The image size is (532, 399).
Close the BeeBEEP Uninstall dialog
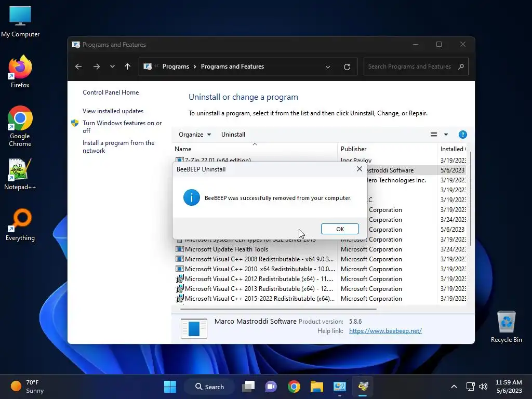pos(360,169)
